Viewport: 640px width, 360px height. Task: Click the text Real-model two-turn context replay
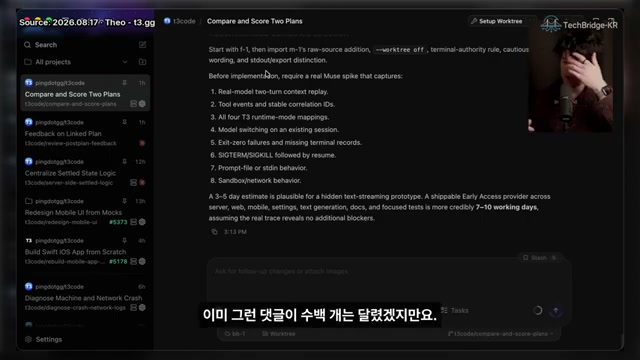coord(273,92)
